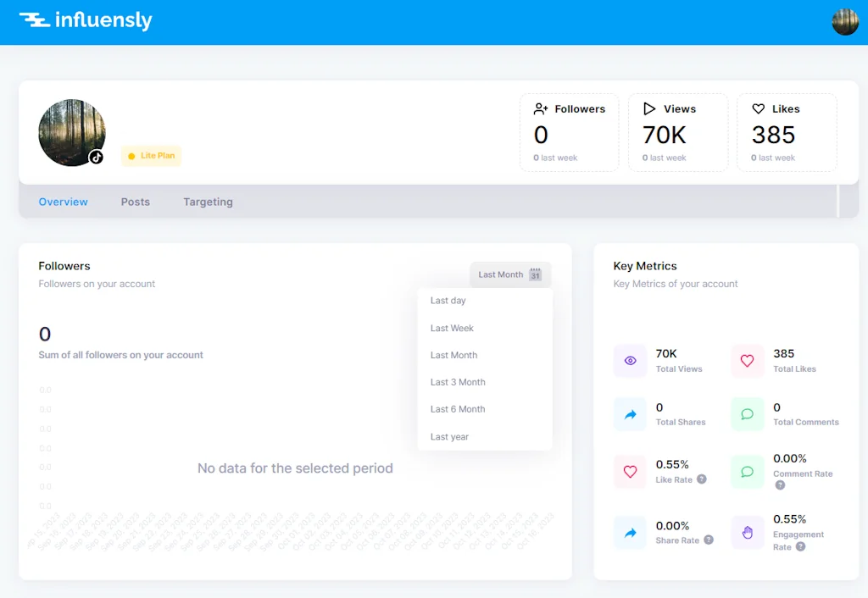
Task: Click the eye icon next to Total Views
Action: (x=629, y=360)
